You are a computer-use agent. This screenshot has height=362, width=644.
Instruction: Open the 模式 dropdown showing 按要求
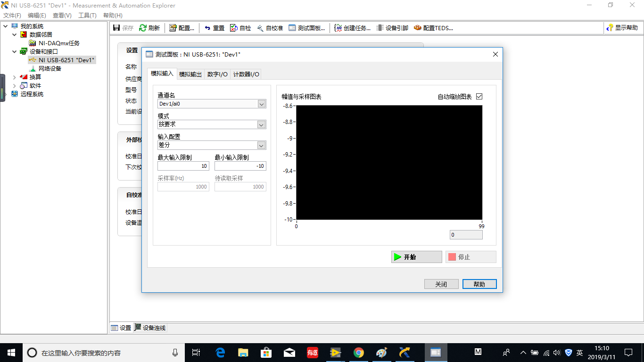click(x=262, y=124)
